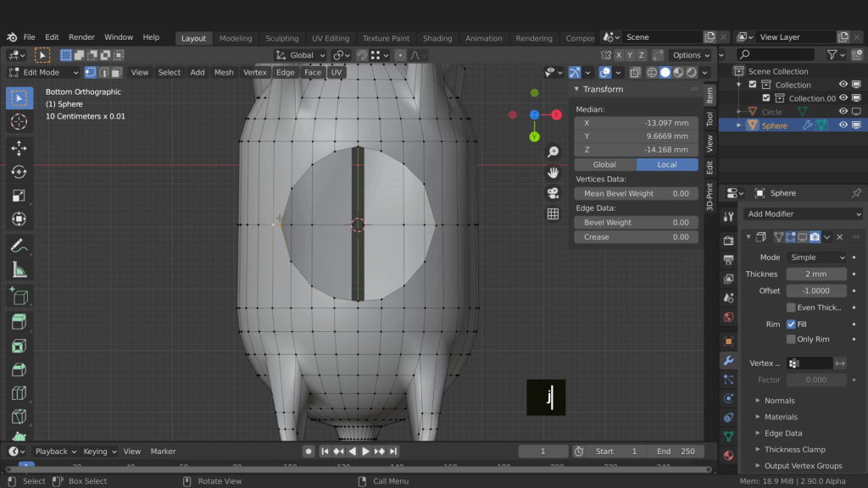Click the Thickness 2 mm field
Screen dimensions: 868x488
[815, 274]
